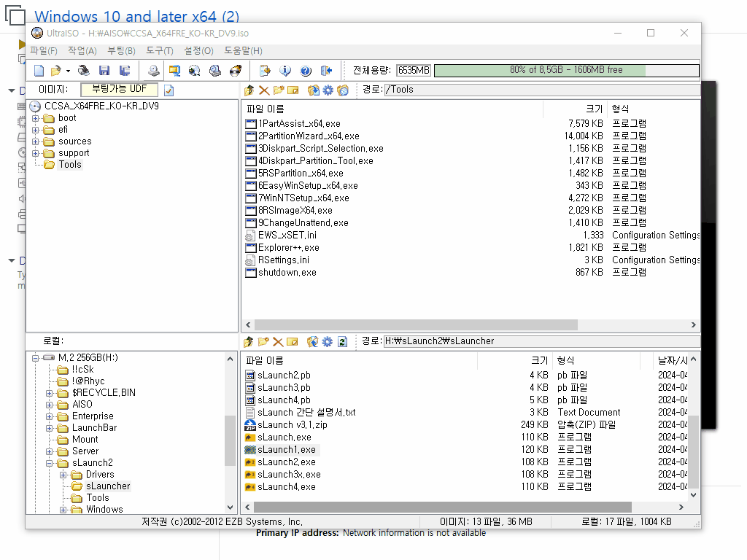Click Extract icon in image pane toolbar

(314, 90)
